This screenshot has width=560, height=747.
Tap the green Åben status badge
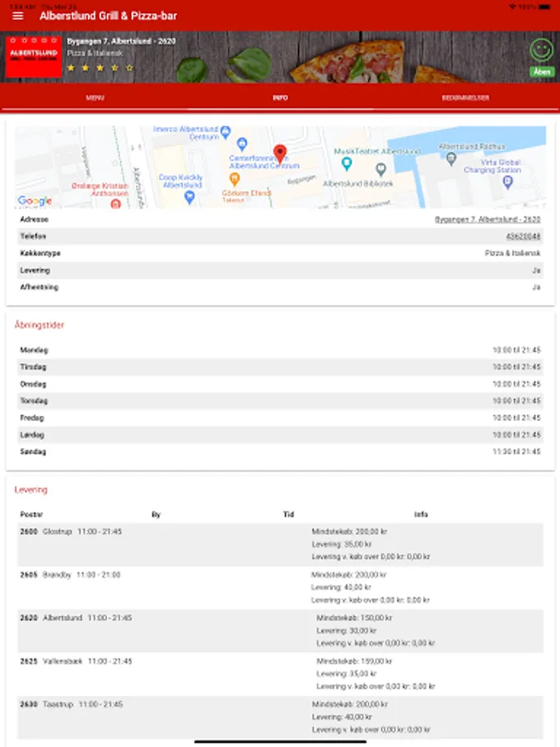542,72
